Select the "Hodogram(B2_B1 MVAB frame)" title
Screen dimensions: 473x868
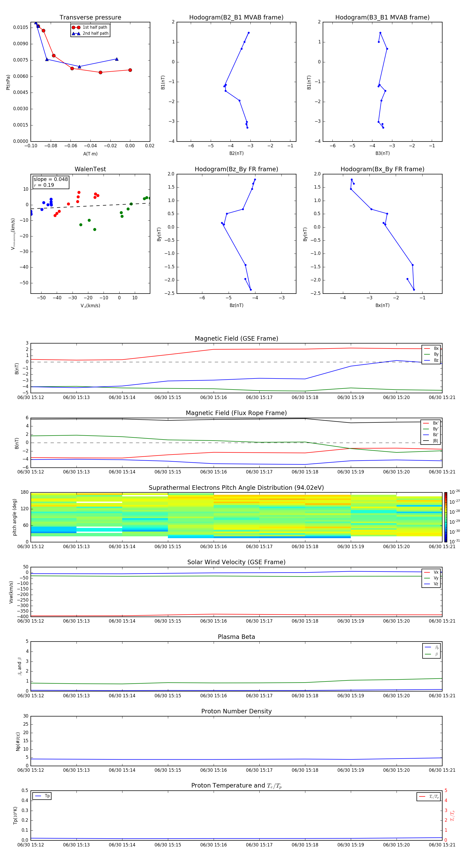[236, 17]
